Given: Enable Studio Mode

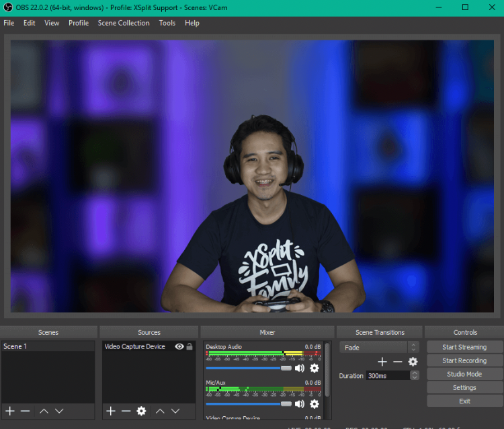Looking at the screenshot, I should tap(464, 374).
